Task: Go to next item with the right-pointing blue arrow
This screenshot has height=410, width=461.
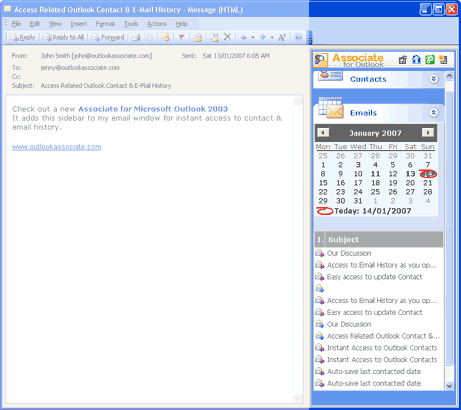Action: click(263, 37)
